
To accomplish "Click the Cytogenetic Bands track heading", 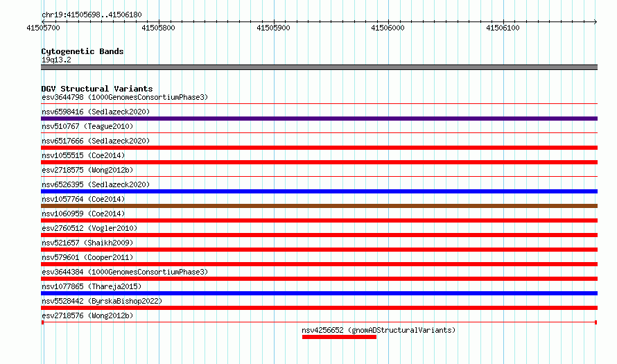I will [82, 51].
